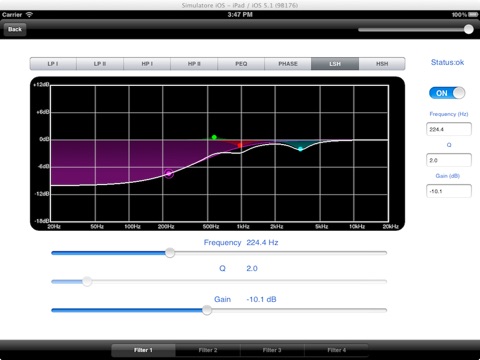Select the green filter node on graph

click(214, 137)
